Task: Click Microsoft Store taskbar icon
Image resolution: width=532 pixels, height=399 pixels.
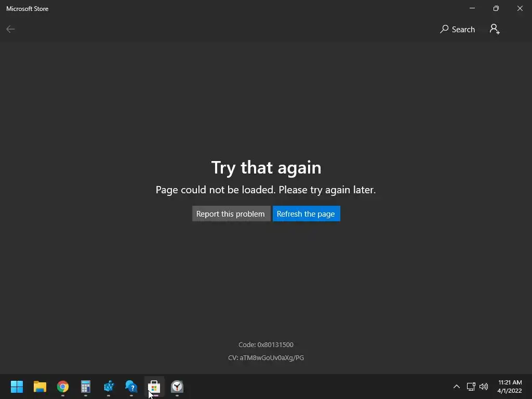Action: pos(154,387)
